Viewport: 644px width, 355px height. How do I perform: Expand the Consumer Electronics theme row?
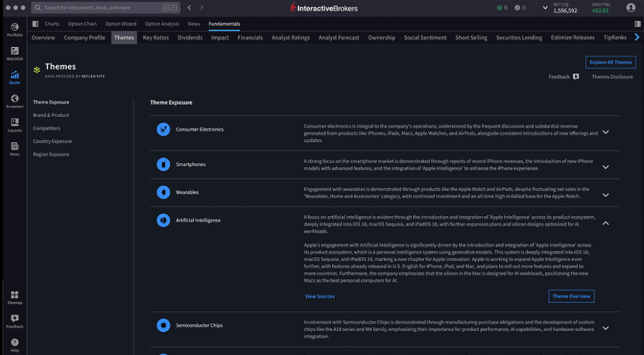coord(606,132)
